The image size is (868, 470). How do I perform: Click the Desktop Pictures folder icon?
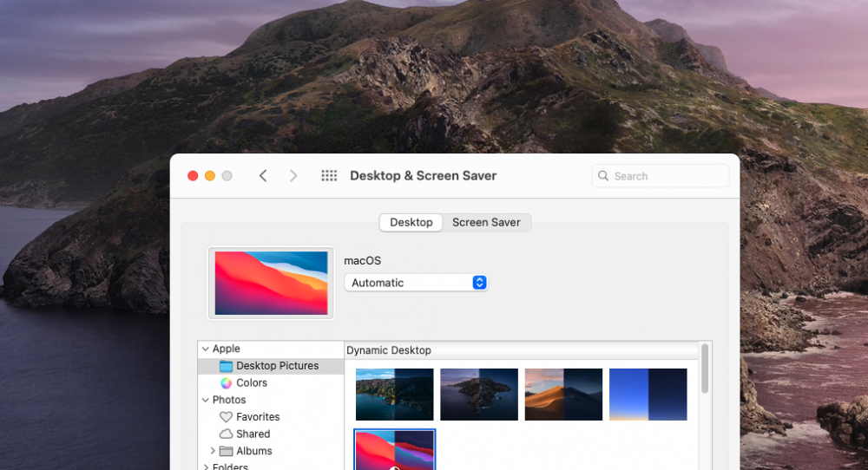coord(226,366)
